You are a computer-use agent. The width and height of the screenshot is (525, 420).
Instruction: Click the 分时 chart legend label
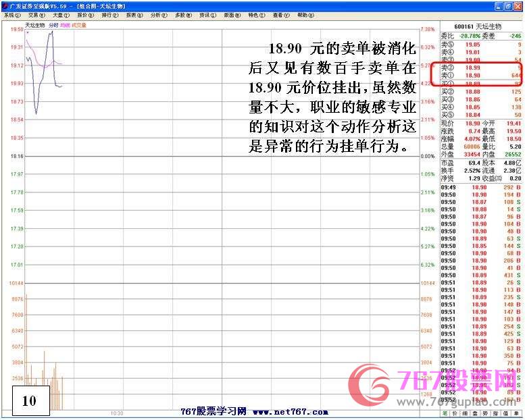tap(53, 25)
